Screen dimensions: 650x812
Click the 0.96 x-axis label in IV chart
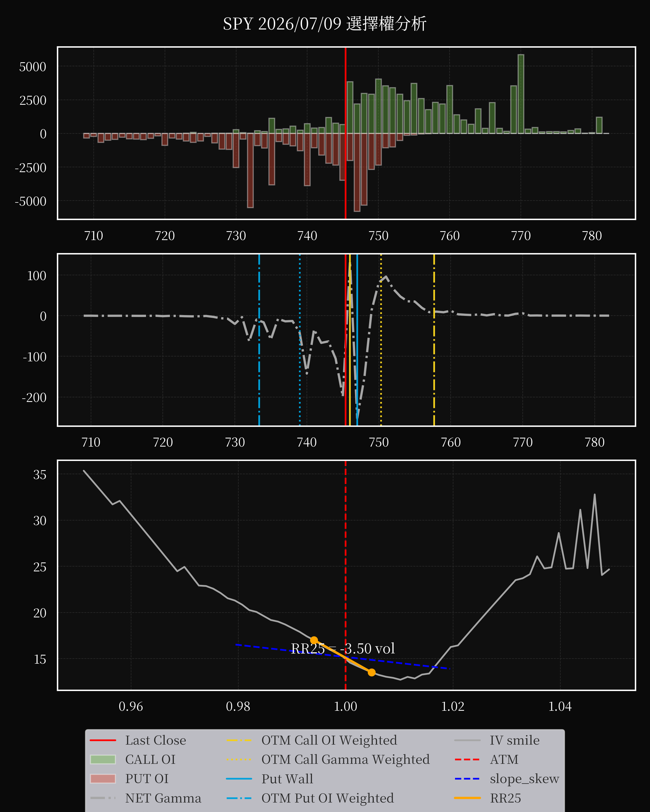click(131, 706)
